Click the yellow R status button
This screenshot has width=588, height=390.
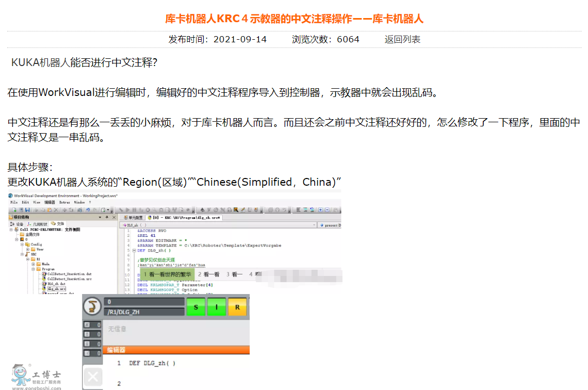[x=237, y=307]
